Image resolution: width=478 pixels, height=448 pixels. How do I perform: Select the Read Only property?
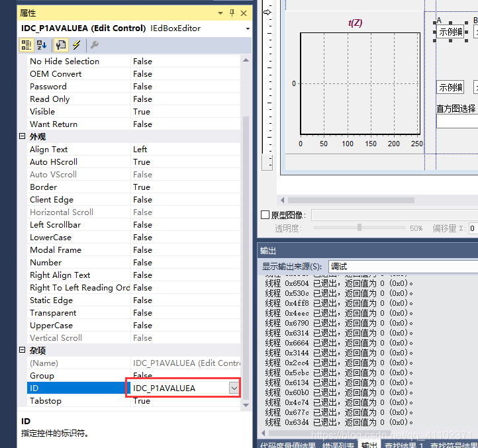tap(134, 99)
